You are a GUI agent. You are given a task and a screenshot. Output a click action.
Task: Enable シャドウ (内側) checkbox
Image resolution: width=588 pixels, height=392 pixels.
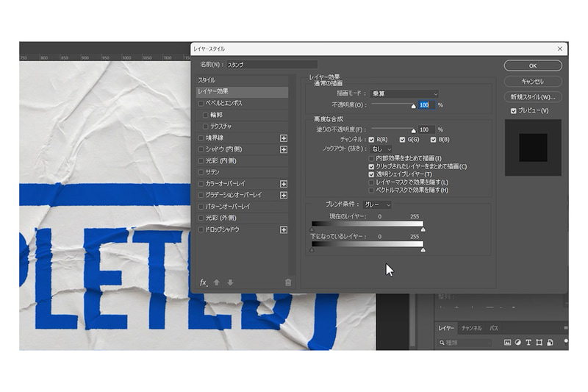pos(201,149)
